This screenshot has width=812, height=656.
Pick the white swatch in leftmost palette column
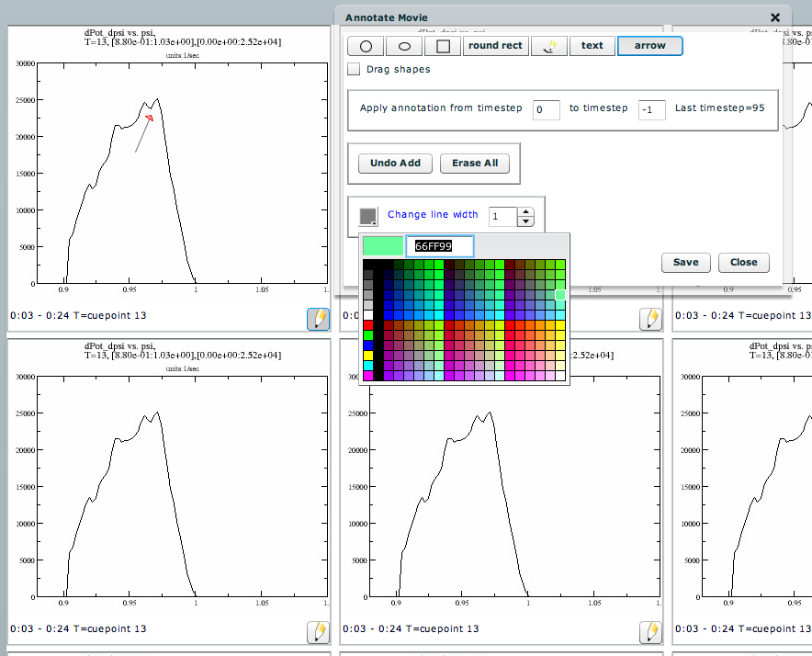(x=368, y=315)
